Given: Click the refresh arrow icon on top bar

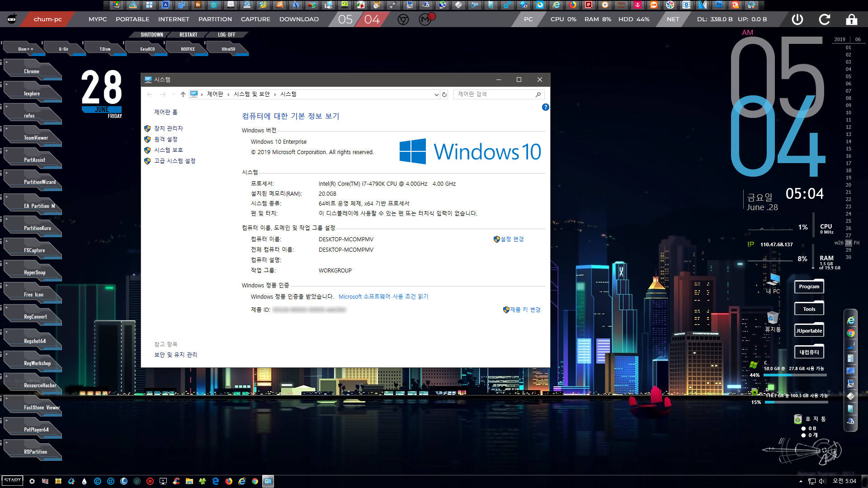Looking at the screenshot, I should pyautogui.click(x=825, y=19).
